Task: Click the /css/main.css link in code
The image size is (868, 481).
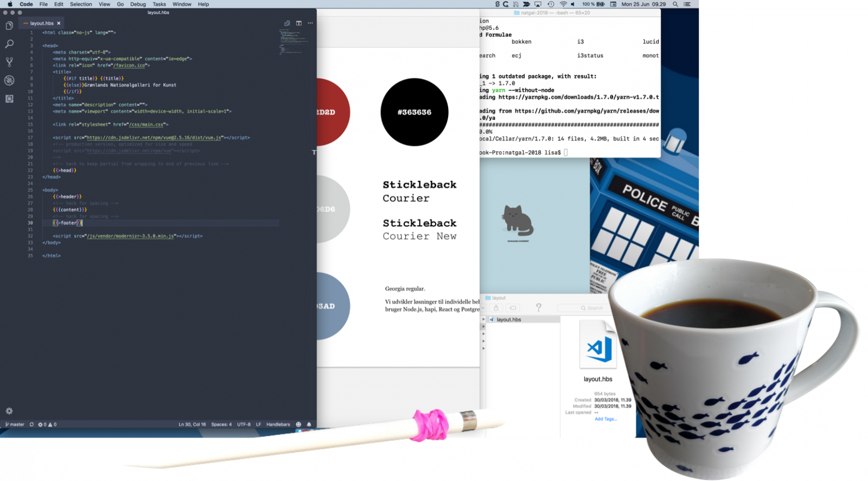Action: click(146, 124)
